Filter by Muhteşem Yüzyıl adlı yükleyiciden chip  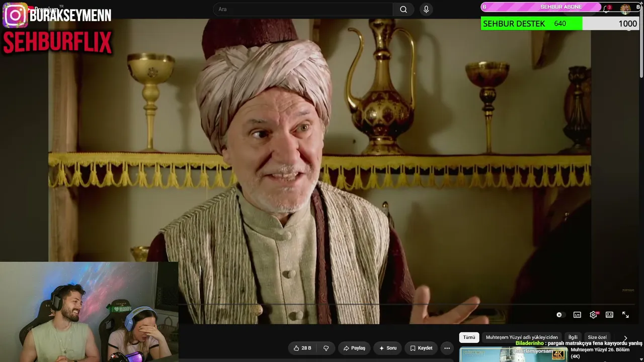pyautogui.click(x=522, y=337)
